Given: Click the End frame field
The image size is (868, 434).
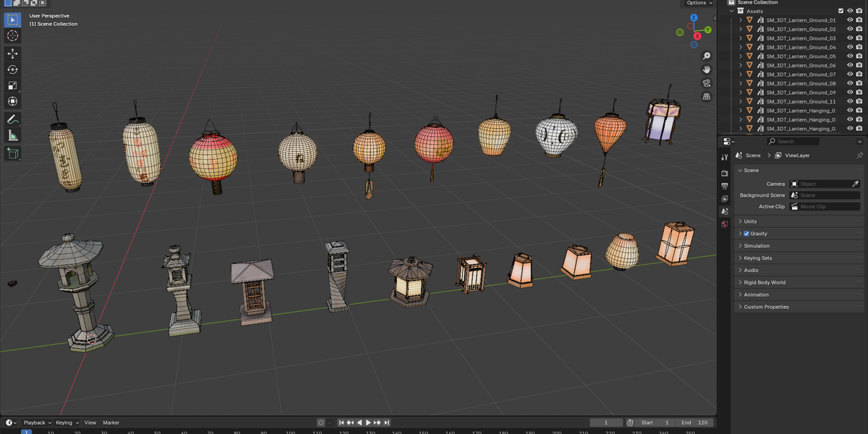Looking at the screenshot, I should tap(696, 422).
